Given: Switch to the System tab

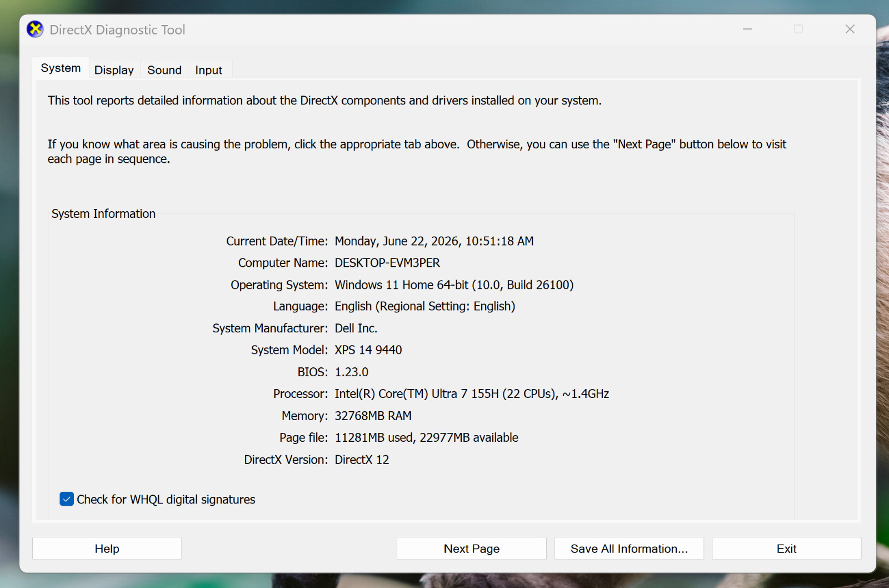Looking at the screenshot, I should [x=61, y=68].
